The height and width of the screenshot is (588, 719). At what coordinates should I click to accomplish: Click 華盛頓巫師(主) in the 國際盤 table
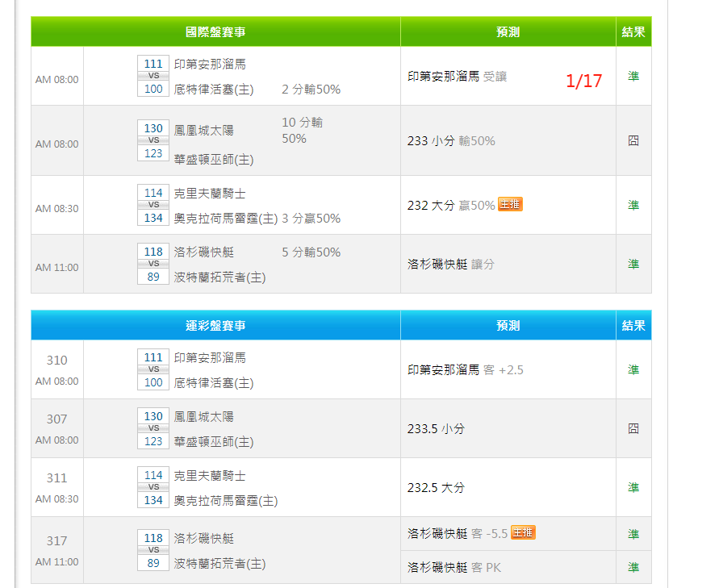tap(214, 160)
